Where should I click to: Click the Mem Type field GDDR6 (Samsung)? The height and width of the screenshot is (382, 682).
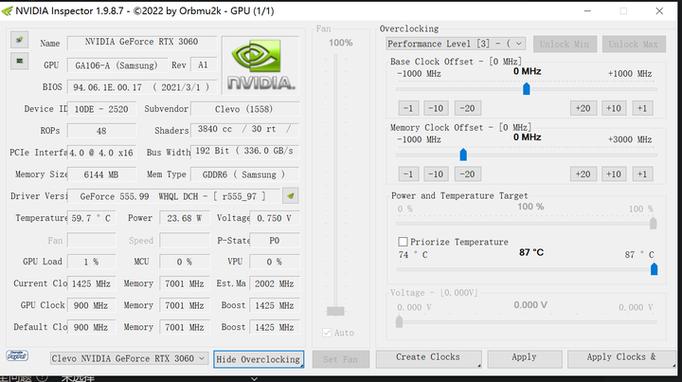pyautogui.click(x=244, y=174)
